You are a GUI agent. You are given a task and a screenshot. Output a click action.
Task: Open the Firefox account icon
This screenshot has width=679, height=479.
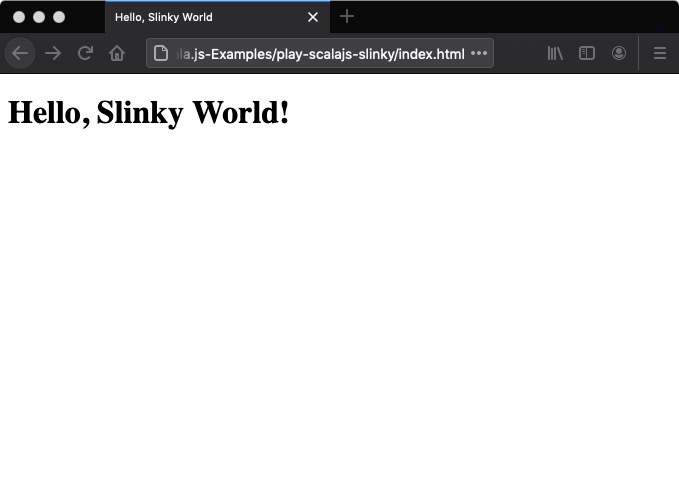pos(619,53)
